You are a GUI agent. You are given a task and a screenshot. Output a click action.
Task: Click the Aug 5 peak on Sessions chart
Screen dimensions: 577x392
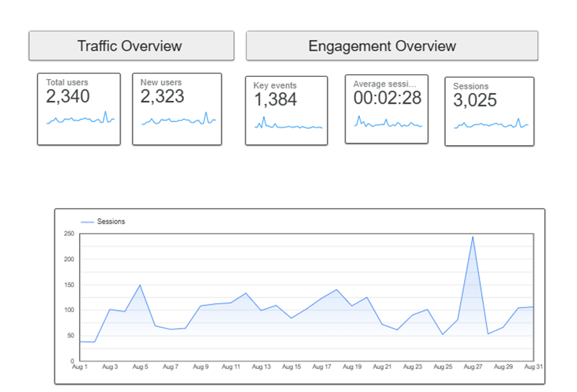point(140,285)
